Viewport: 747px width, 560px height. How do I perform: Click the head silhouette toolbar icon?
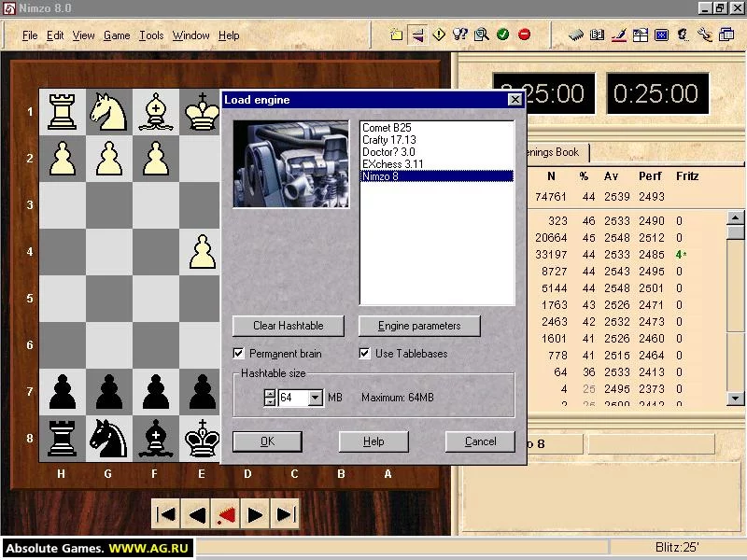tap(683, 35)
